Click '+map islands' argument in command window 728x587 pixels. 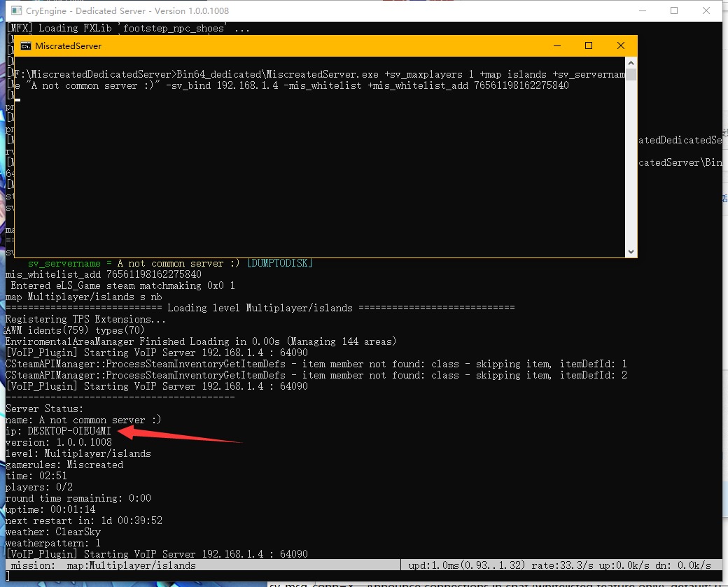coord(513,74)
